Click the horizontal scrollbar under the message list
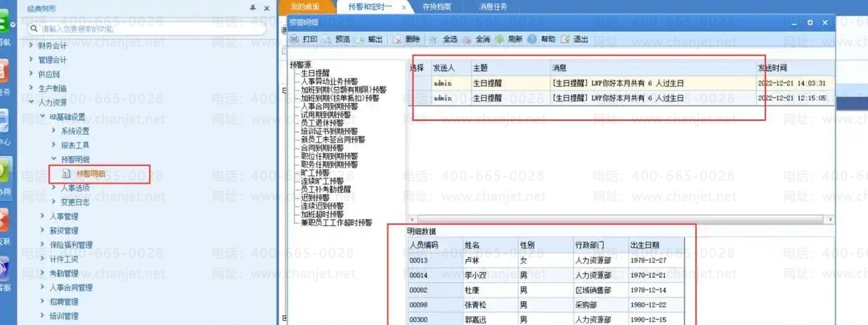This screenshot has width=868, height=325. click(618, 219)
